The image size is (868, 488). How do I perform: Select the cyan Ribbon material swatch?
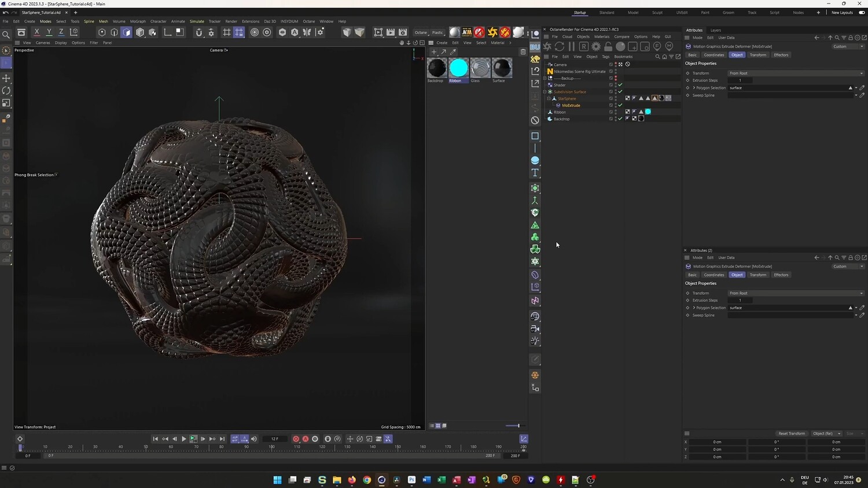(x=458, y=68)
